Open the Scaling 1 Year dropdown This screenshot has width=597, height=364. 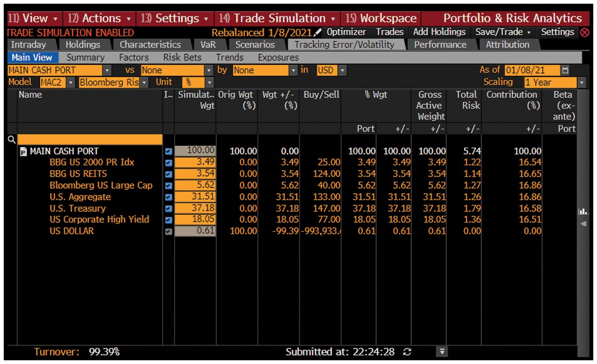[582, 82]
